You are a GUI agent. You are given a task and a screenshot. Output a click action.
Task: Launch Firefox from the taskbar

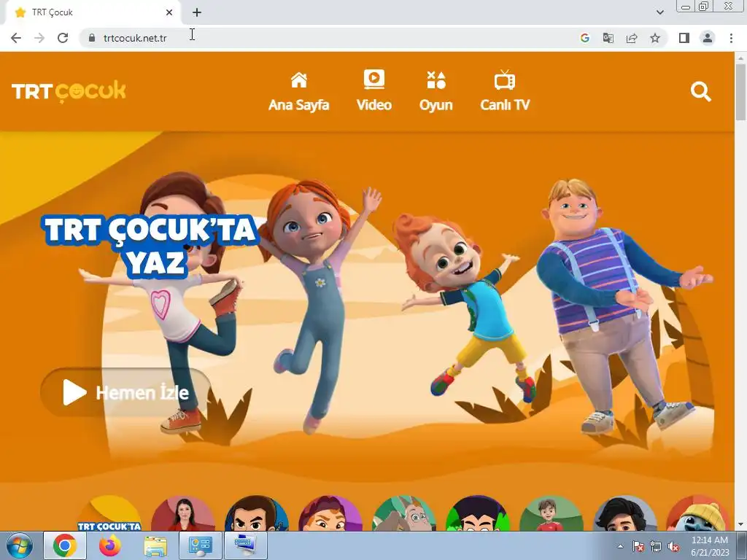[x=110, y=545]
